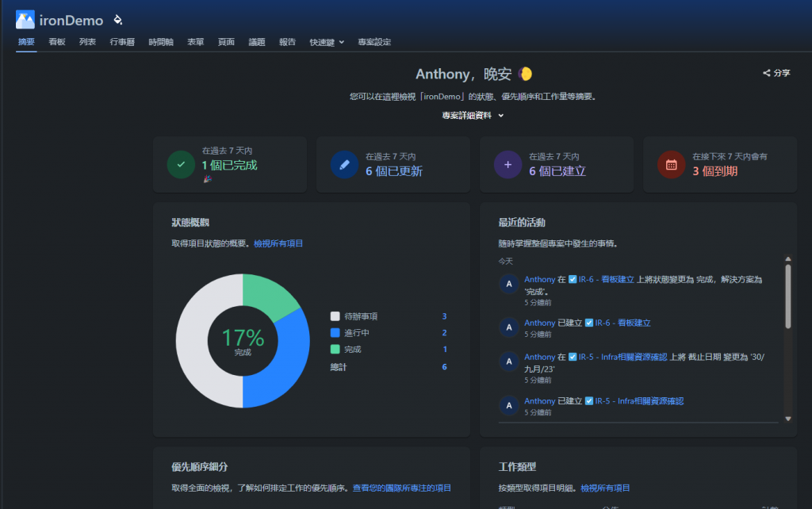Click the 進行中 count 2
Screen dimensions: 812x509
pyautogui.click(x=444, y=333)
